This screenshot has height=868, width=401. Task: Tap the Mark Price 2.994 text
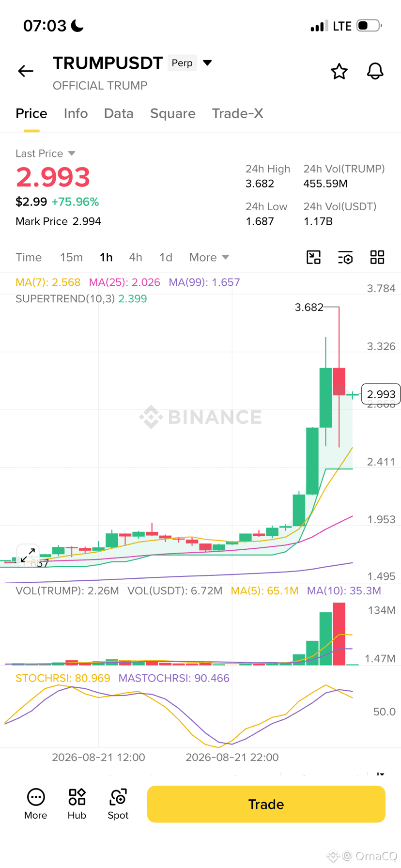tap(58, 221)
